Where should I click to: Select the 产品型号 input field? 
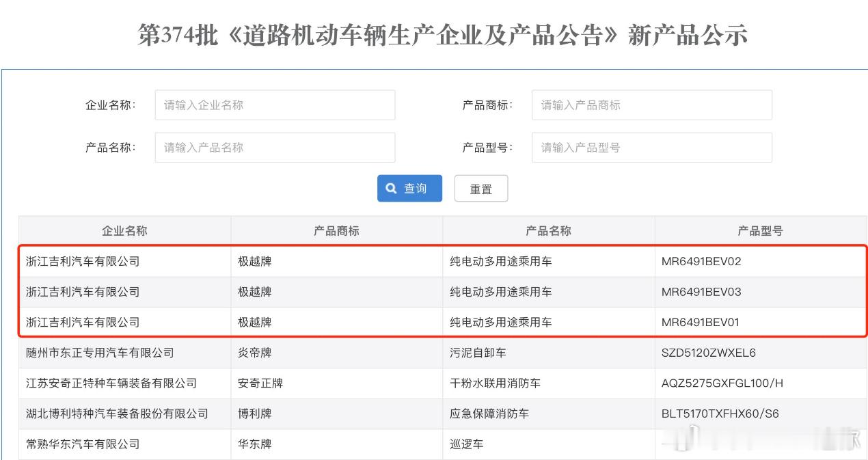point(652,148)
